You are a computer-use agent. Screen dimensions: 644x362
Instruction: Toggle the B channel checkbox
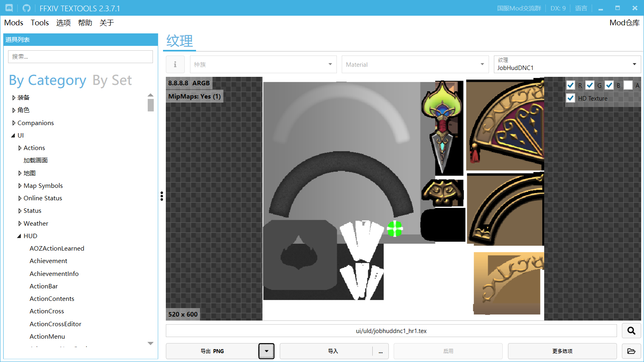coord(609,85)
